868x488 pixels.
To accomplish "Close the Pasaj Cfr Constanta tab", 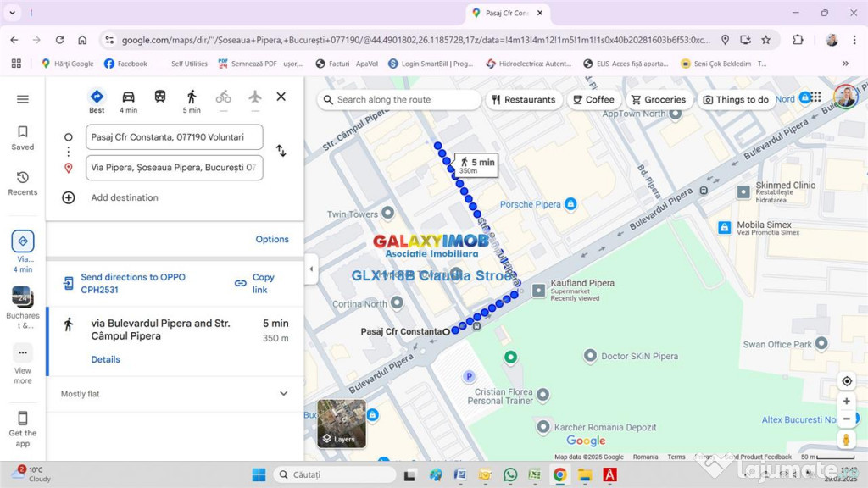I will [540, 13].
